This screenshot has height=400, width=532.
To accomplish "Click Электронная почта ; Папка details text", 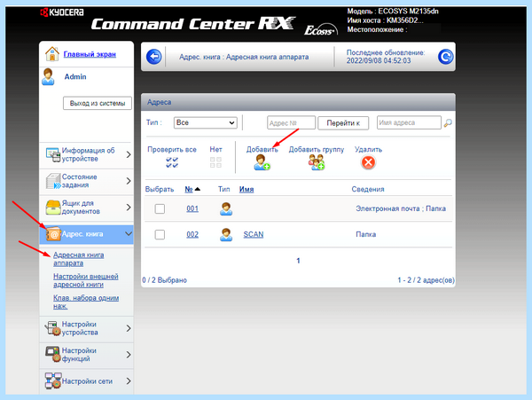I will pyautogui.click(x=401, y=208).
